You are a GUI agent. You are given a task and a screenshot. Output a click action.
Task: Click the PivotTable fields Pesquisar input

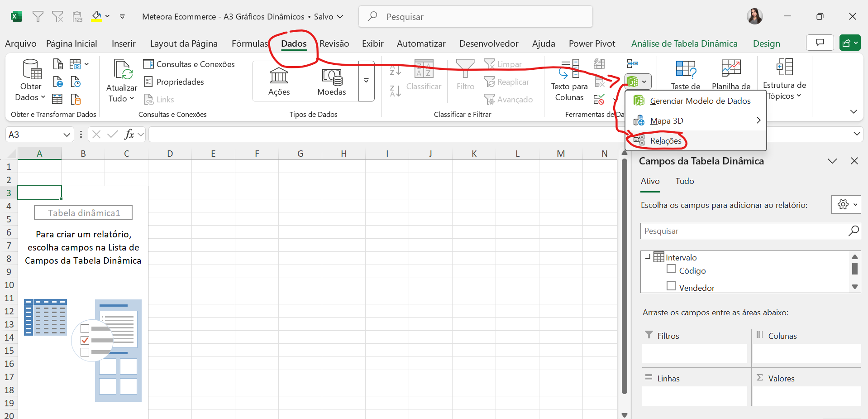point(744,231)
